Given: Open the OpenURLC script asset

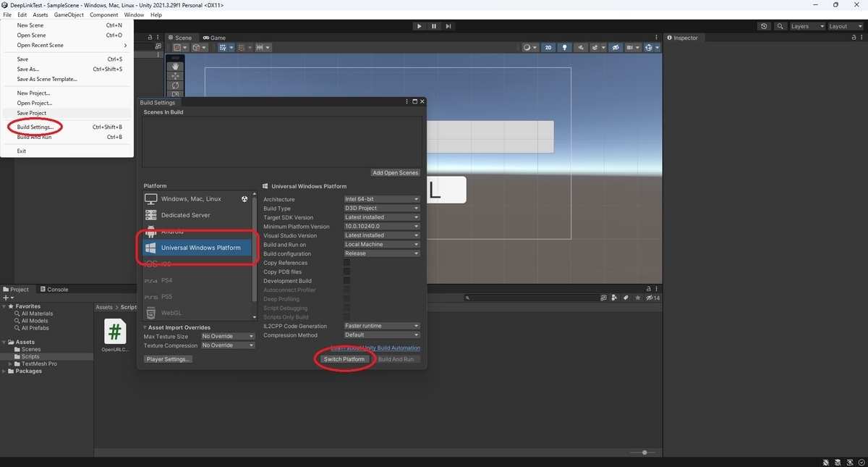Looking at the screenshot, I should point(115,336).
